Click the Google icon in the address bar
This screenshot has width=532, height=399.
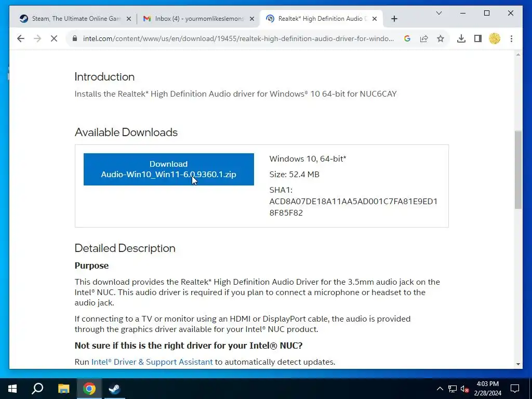click(x=407, y=38)
